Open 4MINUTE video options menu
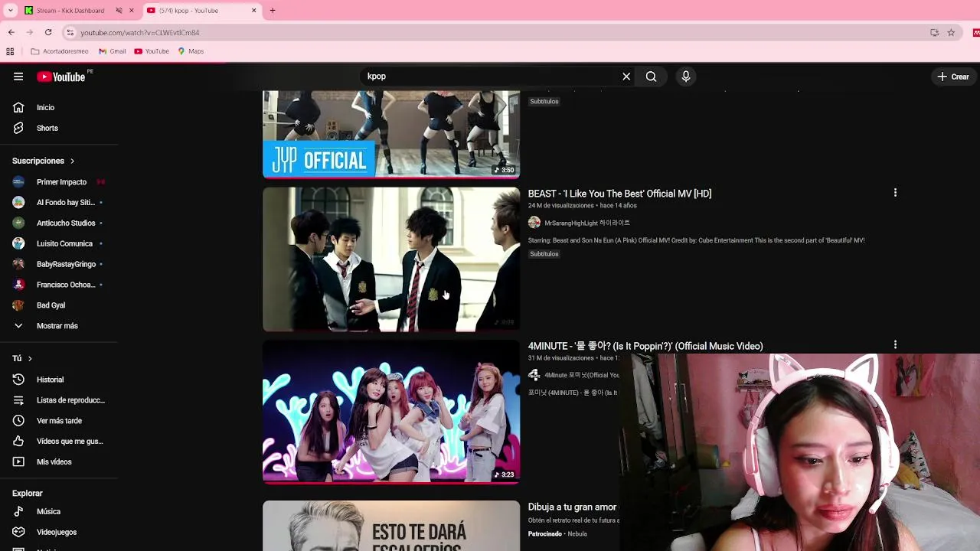 click(895, 345)
